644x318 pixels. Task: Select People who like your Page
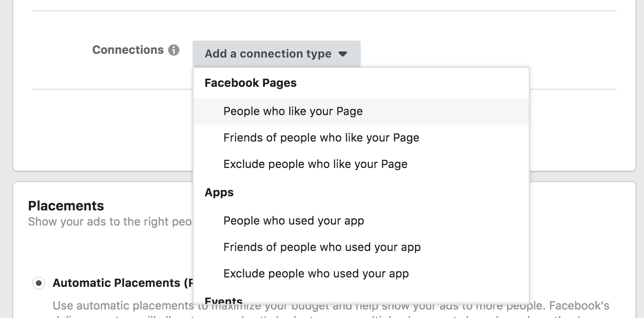pyautogui.click(x=361, y=111)
